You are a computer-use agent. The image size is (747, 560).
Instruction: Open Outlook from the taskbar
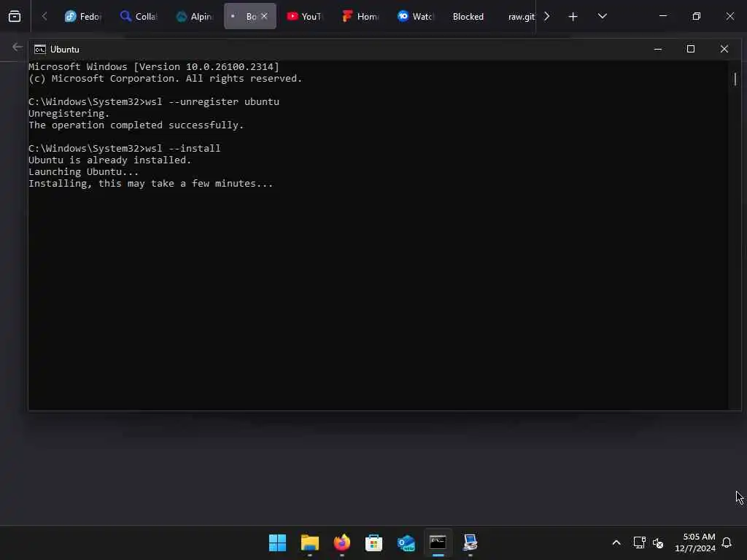pyautogui.click(x=406, y=542)
